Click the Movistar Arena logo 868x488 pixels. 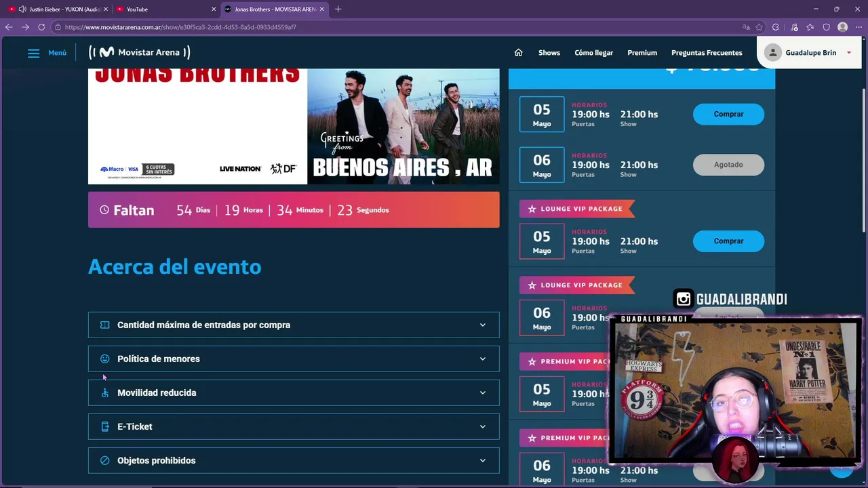[x=139, y=52]
